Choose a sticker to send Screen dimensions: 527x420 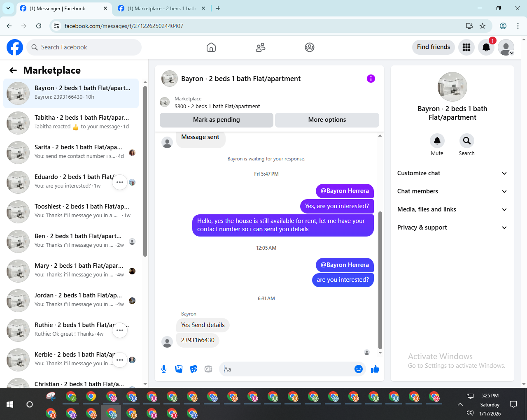194,369
